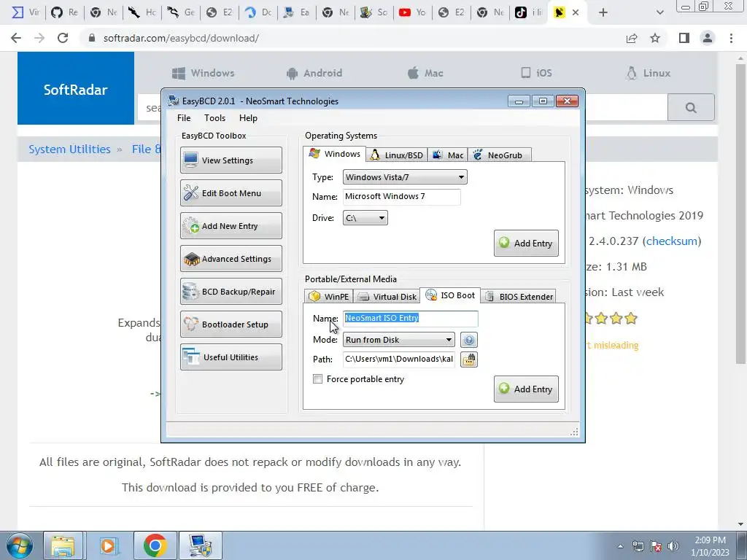Switch to the BIOS Extender tab
Viewport: 747px width, 560px height.
click(x=519, y=296)
